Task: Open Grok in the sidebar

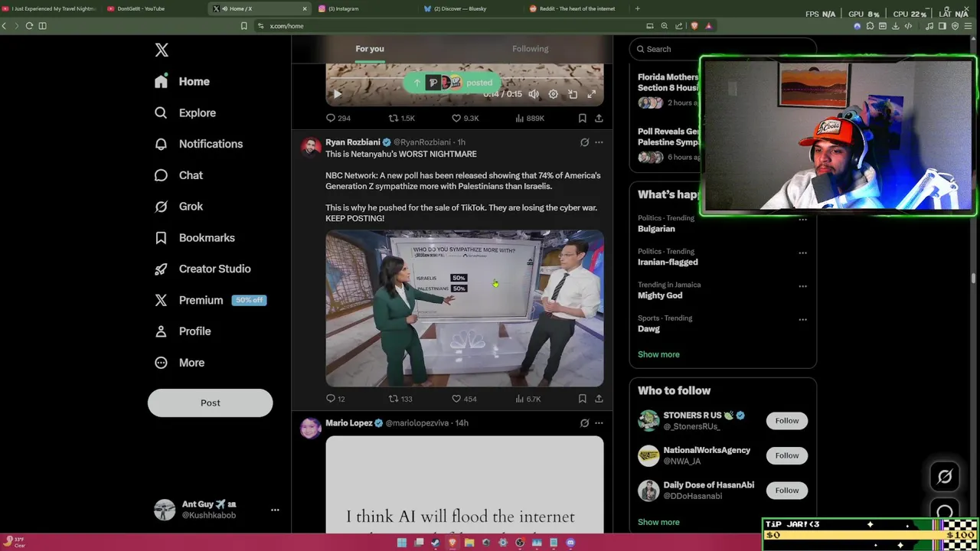Action: tap(179, 207)
